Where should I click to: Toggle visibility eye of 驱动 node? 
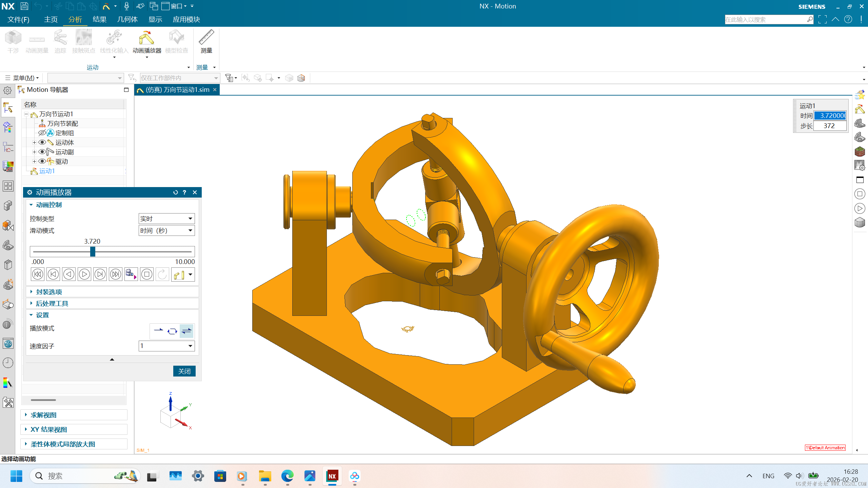pos(42,161)
